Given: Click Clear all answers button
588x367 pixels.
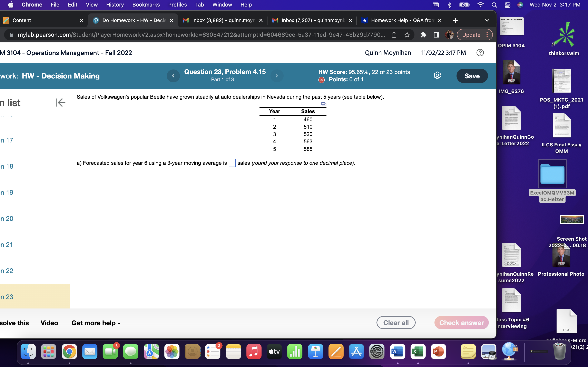Looking at the screenshot, I should (x=395, y=323).
